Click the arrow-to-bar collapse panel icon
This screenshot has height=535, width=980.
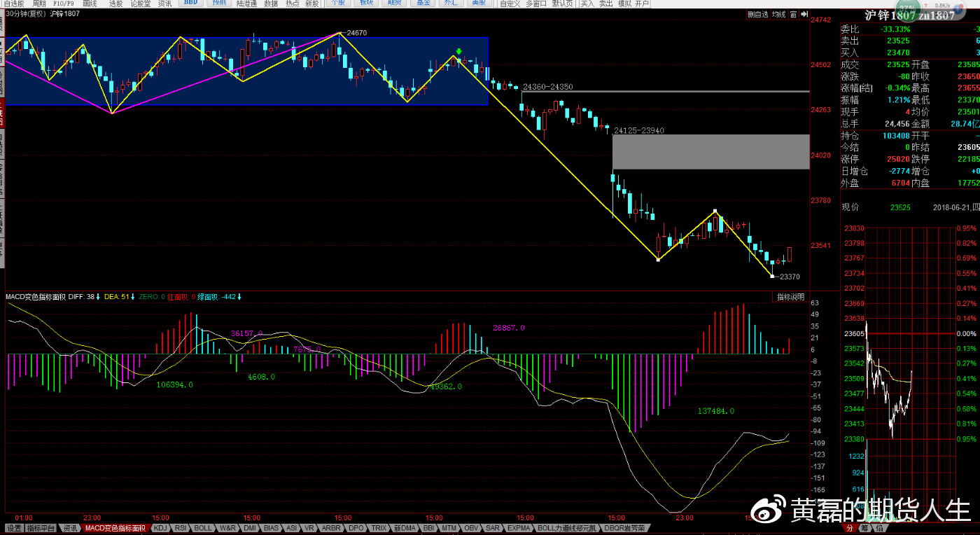[804, 14]
